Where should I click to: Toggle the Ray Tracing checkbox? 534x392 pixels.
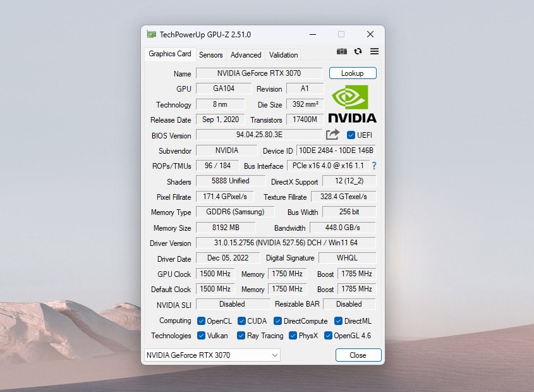tap(241, 336)
